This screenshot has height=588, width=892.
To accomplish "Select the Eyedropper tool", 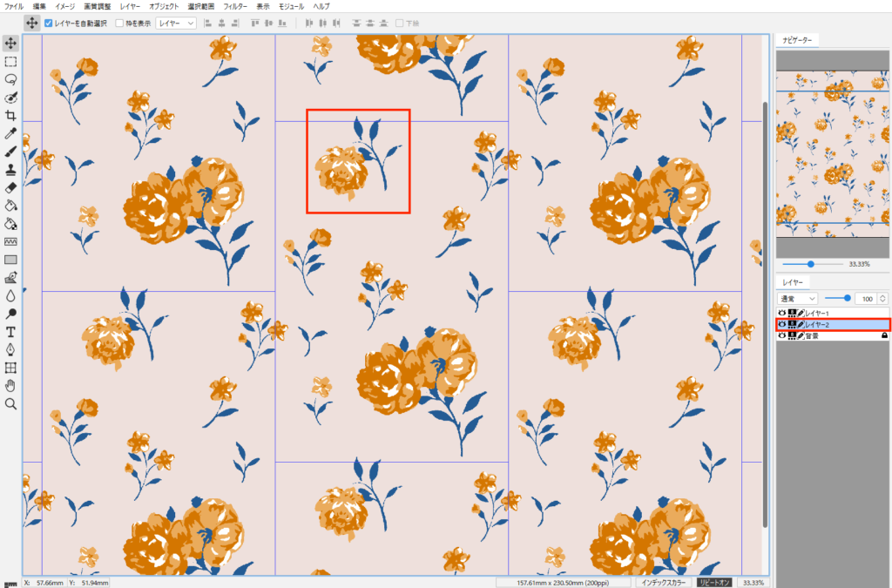I will [10, 133].
